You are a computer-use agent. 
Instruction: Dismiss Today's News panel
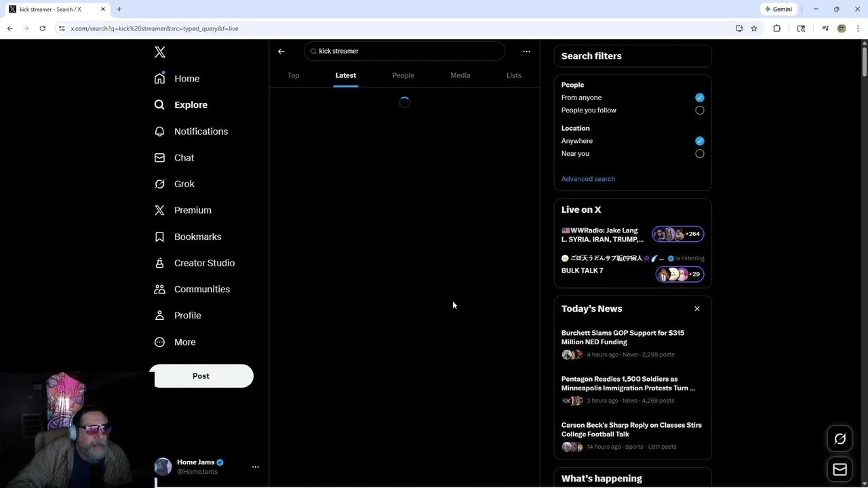697,309
